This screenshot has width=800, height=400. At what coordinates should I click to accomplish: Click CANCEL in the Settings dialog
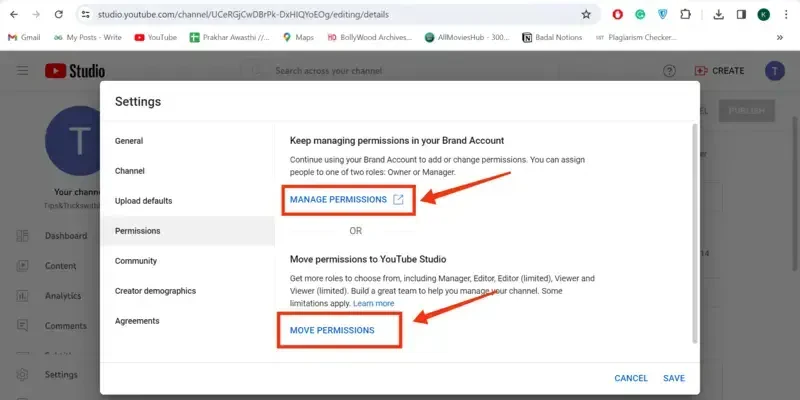[x=631, y=378]
